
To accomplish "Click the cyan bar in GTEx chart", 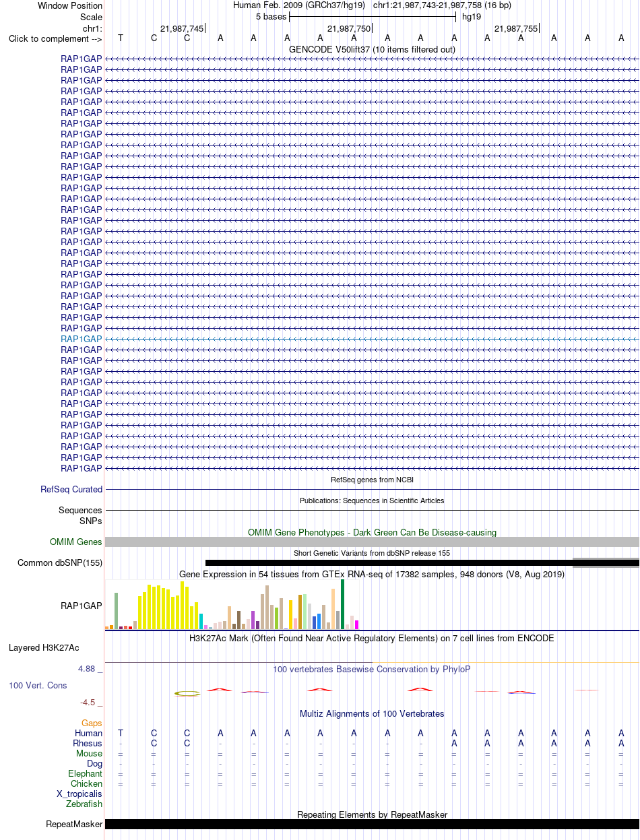I will (201, 622).
